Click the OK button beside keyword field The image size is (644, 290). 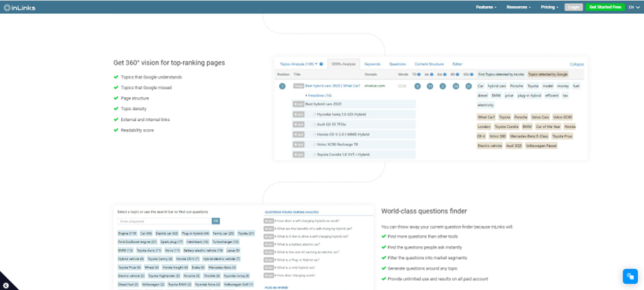[216, 221]
